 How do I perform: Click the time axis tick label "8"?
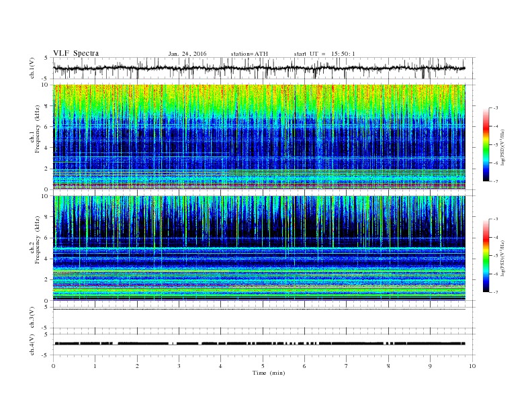coord(388,366)
